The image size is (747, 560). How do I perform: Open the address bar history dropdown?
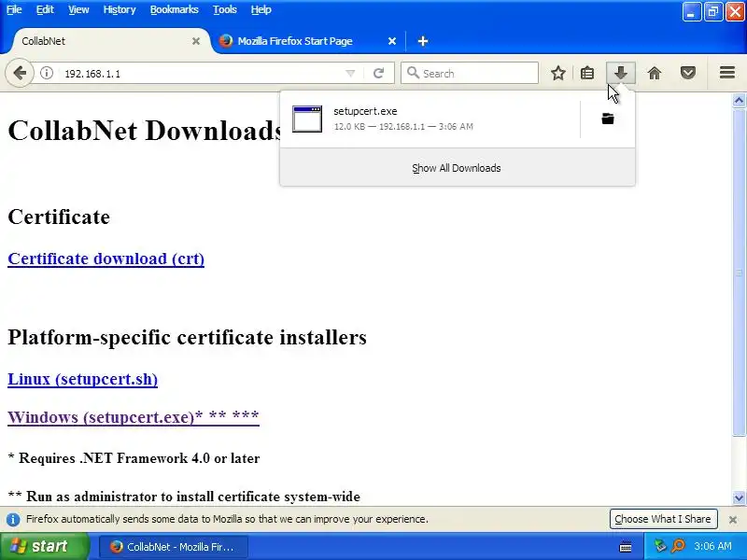350,74
